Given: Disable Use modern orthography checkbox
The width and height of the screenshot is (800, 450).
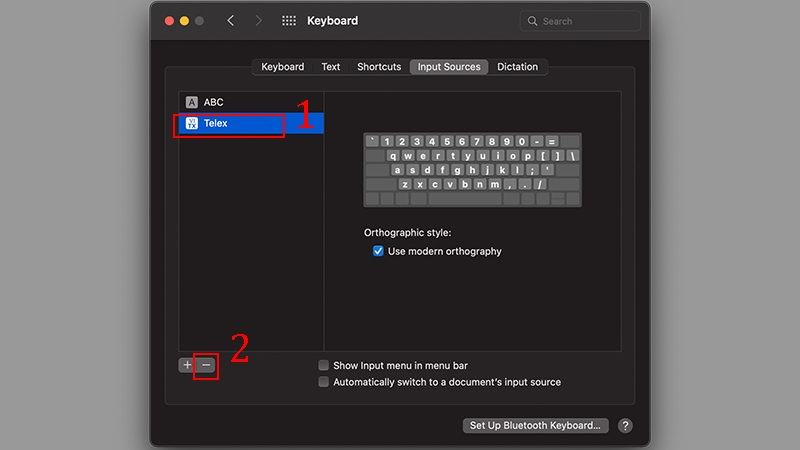Looking at the screenshot, I should (x=378, y=252).
